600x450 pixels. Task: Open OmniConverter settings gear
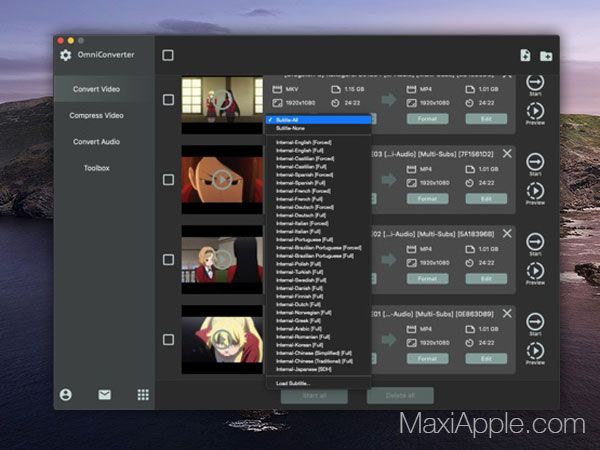point(65,55)
